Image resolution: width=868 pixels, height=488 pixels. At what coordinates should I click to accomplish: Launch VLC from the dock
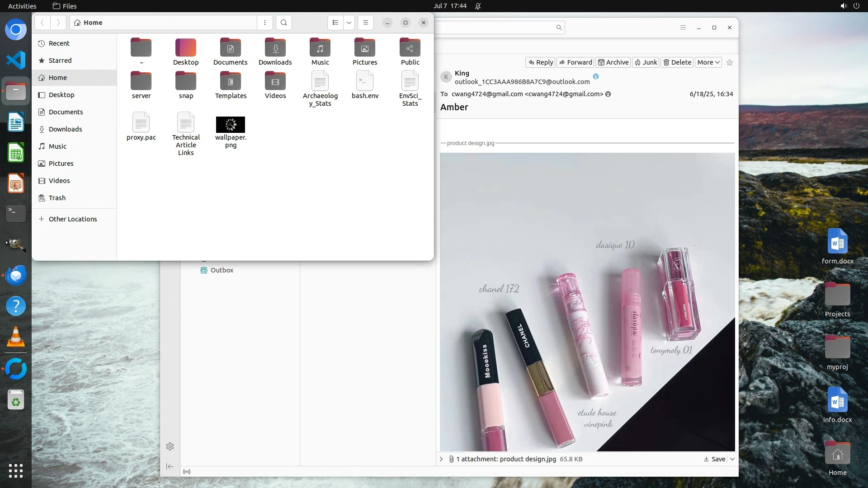tap(16, 338)
